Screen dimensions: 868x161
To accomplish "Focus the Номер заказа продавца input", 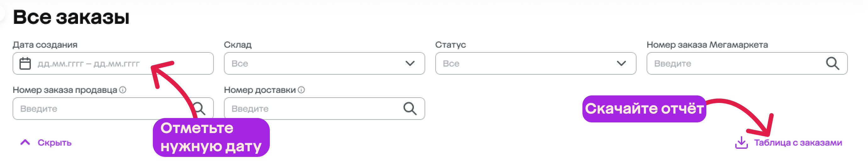I will click(113, 109).
